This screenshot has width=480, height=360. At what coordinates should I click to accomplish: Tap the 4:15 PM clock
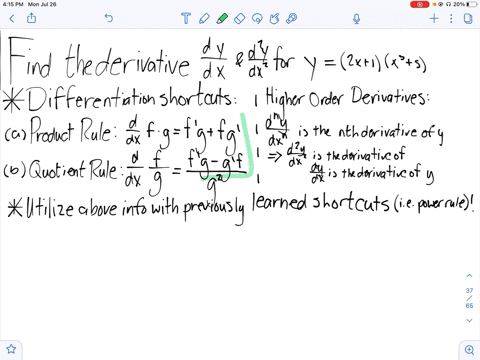pyautogui.click(x=13, y=4)
